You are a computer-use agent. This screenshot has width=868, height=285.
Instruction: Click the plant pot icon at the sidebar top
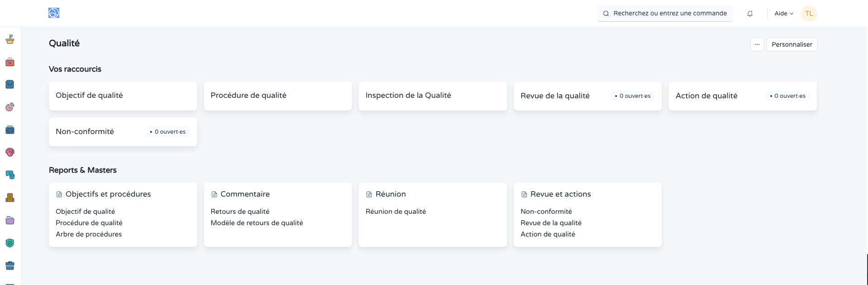click(10, 39)
